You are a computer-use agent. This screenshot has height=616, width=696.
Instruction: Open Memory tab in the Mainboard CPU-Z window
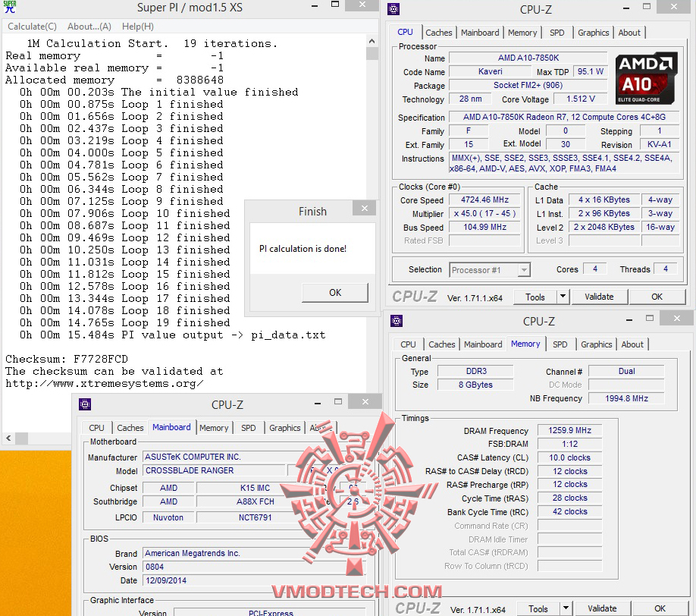[214, 428]
